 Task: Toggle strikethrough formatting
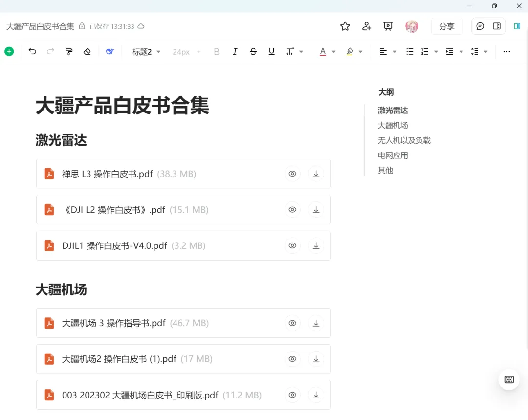click(253, 51)
